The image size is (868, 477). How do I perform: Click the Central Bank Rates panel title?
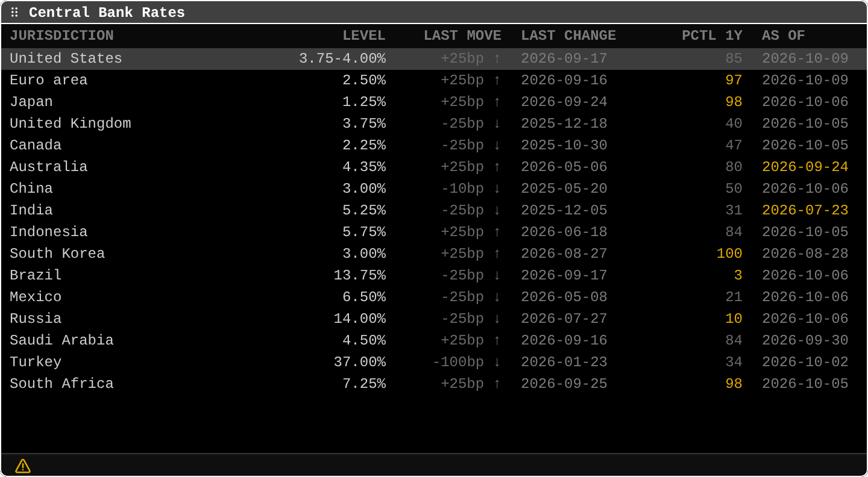[x=107, y=13]
